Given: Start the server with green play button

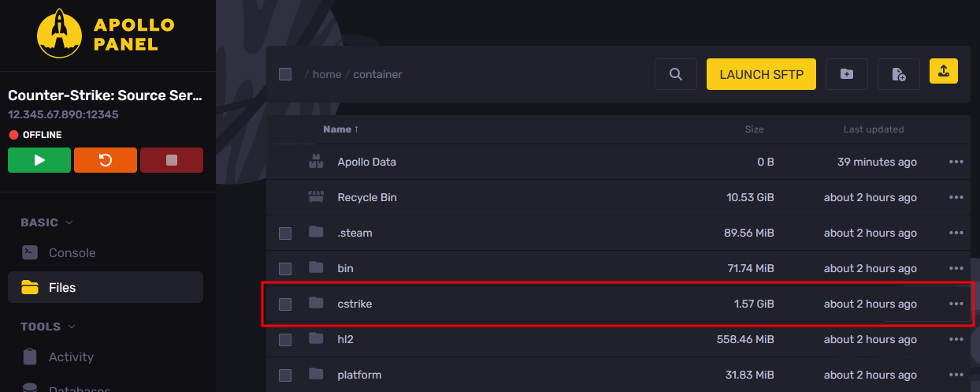Looking at the screenshot, I should (x=39, y=160).
